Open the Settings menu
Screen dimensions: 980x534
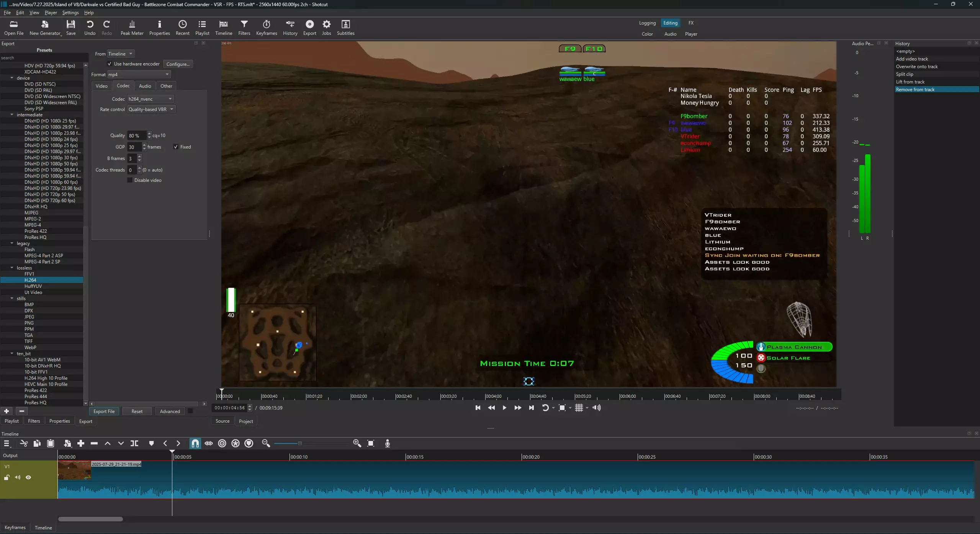(x=70, y=13)
